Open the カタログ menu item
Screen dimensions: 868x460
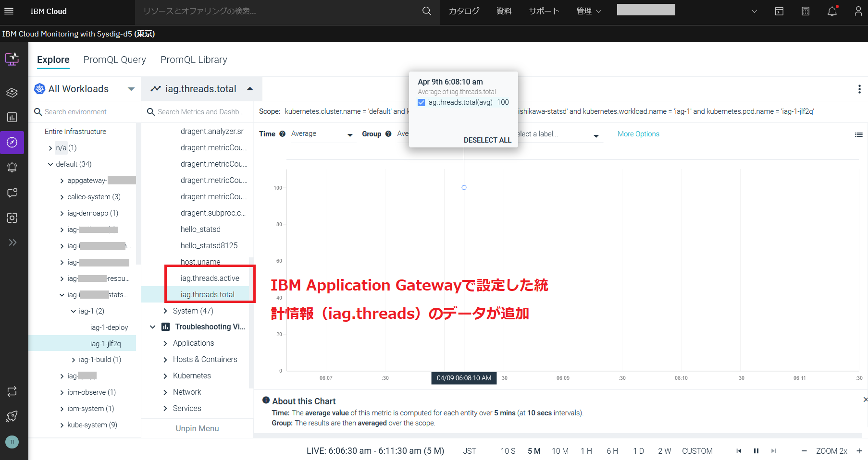pos(464,11)
